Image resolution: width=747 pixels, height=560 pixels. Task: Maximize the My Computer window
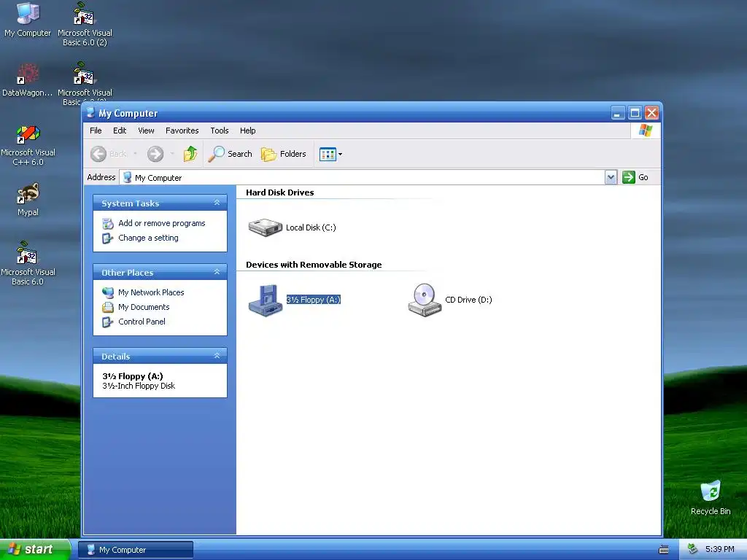pyautogui.click(x=635, y=113)
